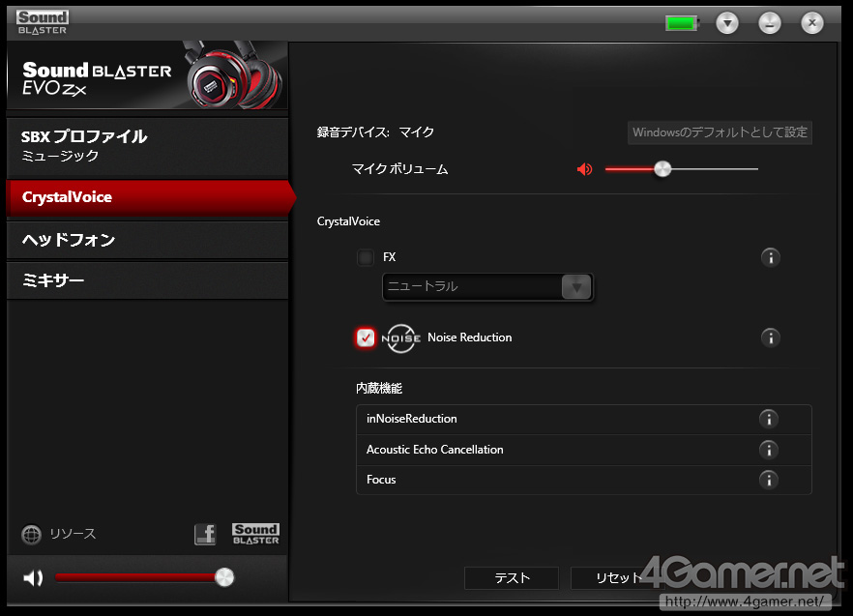Open the Facebook link icon
Screen dimensions: 853x616
(x=205, y=535)
